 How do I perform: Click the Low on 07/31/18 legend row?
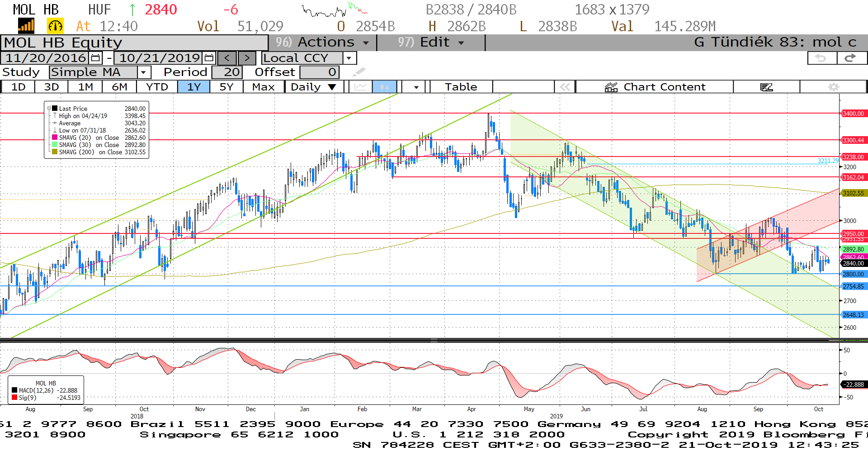click(x=99, y=130)
